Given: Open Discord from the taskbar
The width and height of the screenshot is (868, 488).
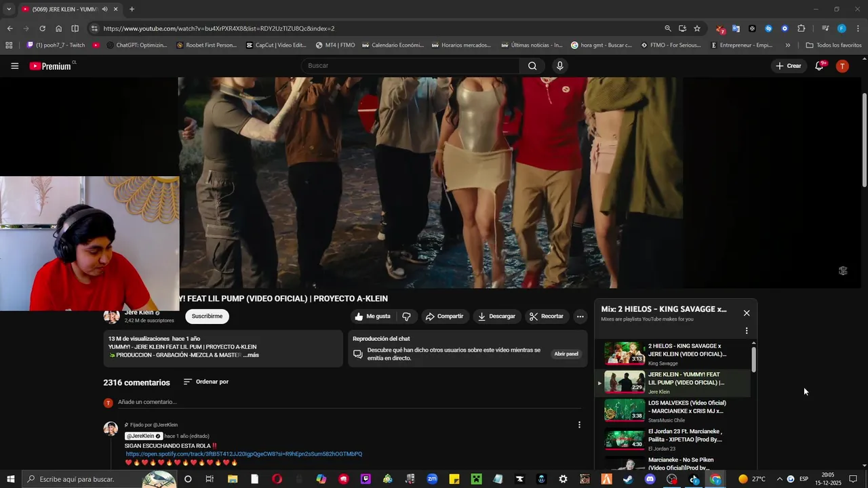Looking at the screenshot, I should 650,479.
